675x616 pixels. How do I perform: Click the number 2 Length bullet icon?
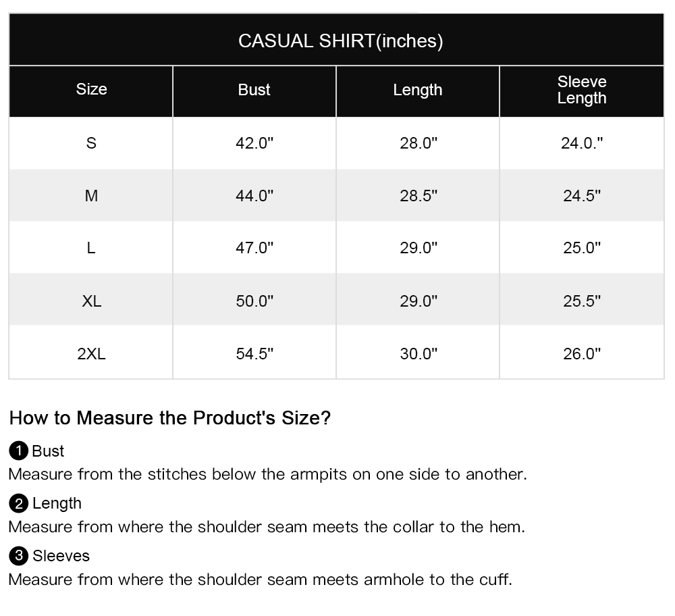18,504
